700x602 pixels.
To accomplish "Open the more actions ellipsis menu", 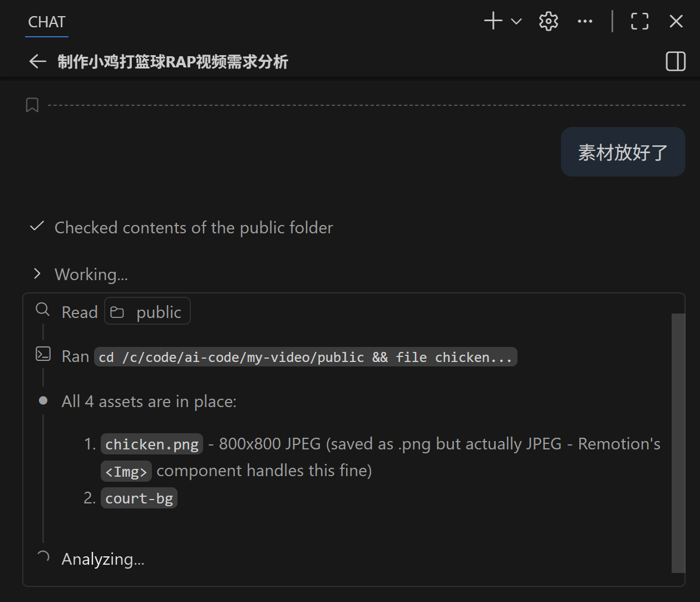I will (x=585, y=22).
